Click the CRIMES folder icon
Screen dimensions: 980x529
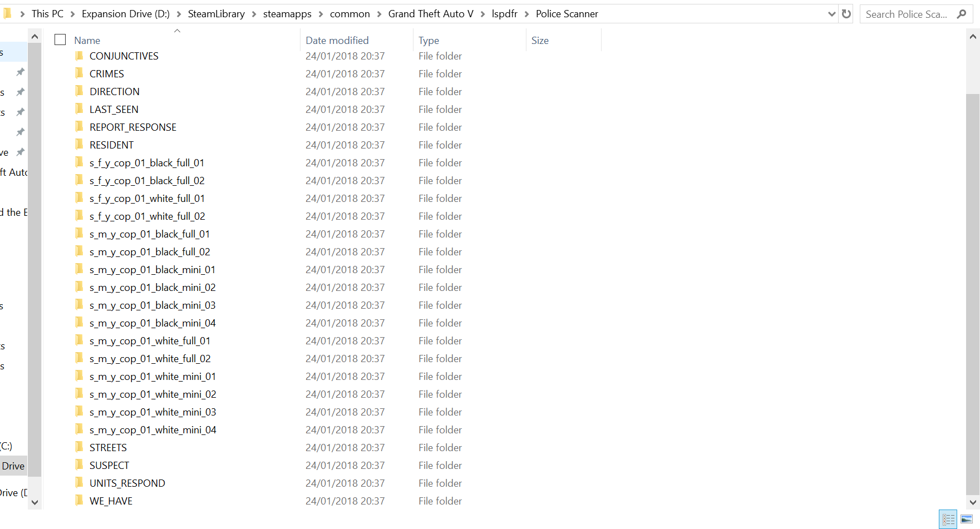click(80, 73)
